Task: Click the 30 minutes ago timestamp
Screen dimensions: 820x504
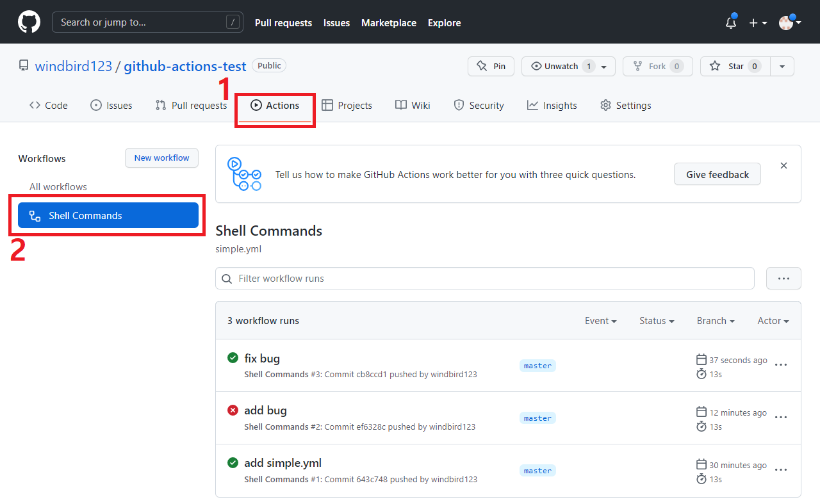Action: (738, 465)
